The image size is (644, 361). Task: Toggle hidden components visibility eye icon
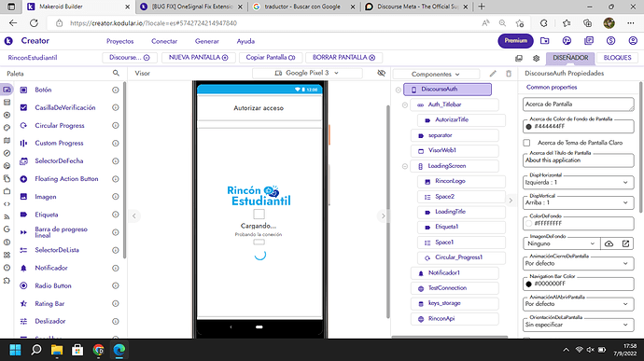click(x=381, y=73)
